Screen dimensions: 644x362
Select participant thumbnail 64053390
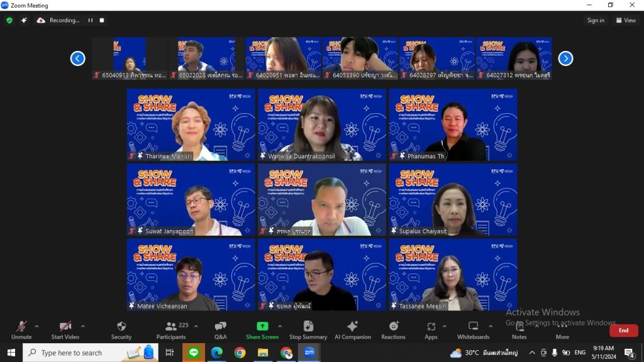click(360, 58)
